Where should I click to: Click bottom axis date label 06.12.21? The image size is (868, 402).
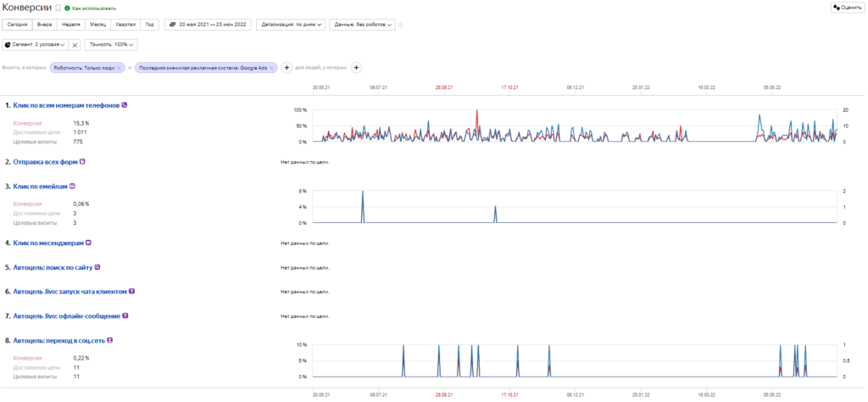click(576, 395)
